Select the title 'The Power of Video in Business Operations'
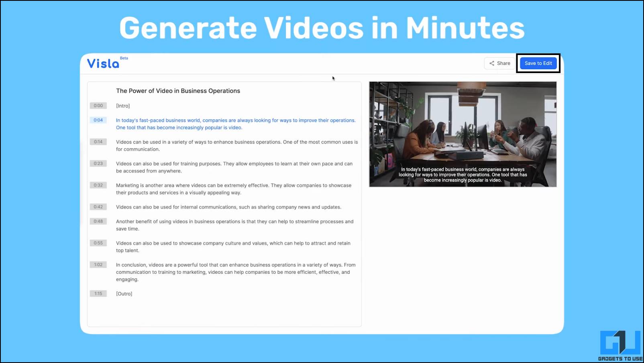 tap(178, 91)
